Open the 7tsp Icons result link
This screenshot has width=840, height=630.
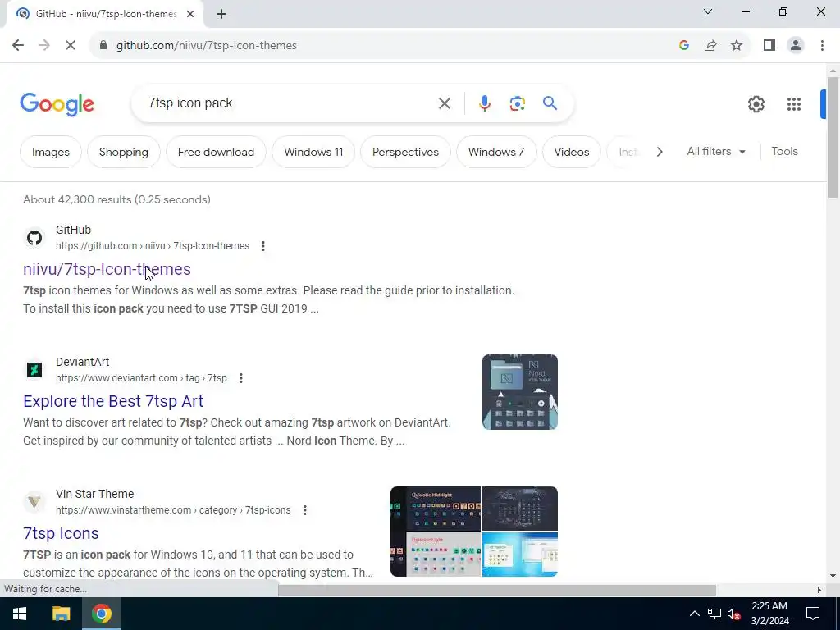click(x=61, y=533)
